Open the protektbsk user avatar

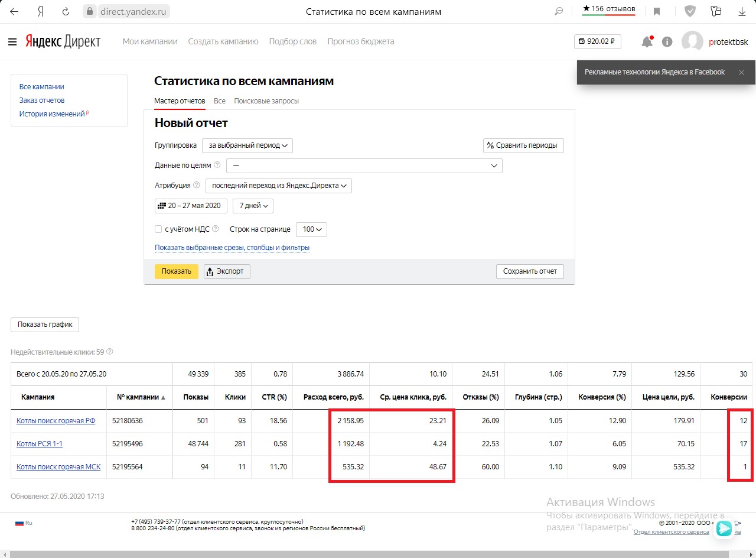pyautogui.click(x=692, y=42)
